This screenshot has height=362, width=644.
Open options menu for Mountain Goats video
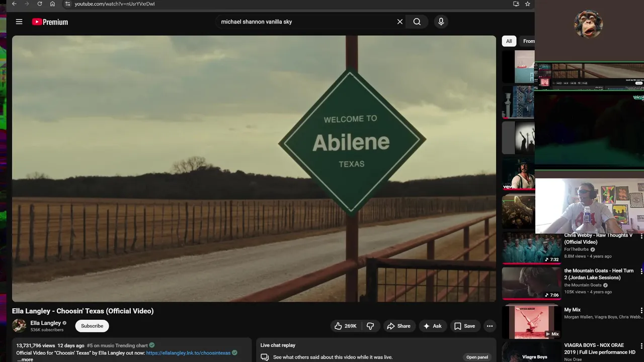point(641,271)
